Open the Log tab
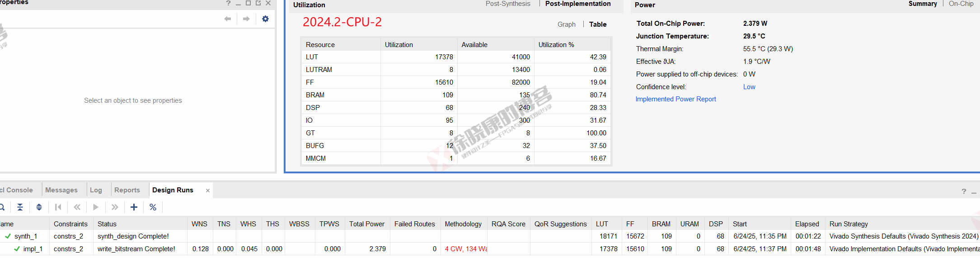 click(x=96, y=190)
